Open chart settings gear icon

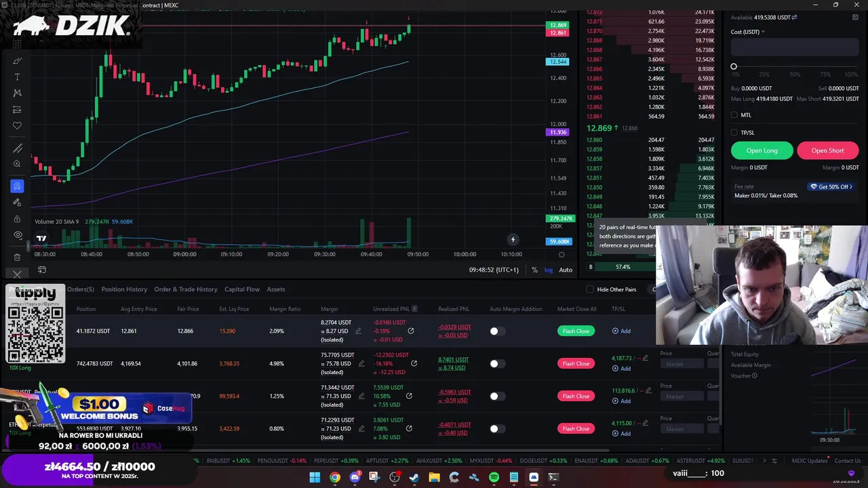(x=561, y=254)
